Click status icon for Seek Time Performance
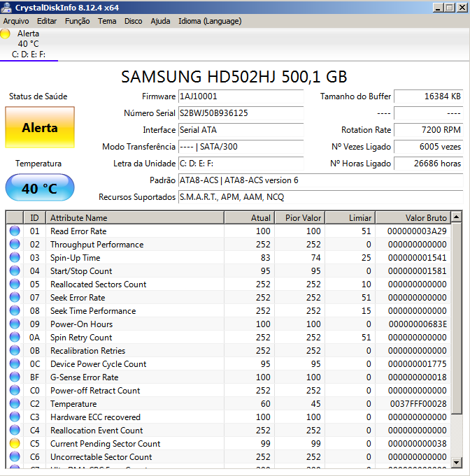 pos(15,311)
